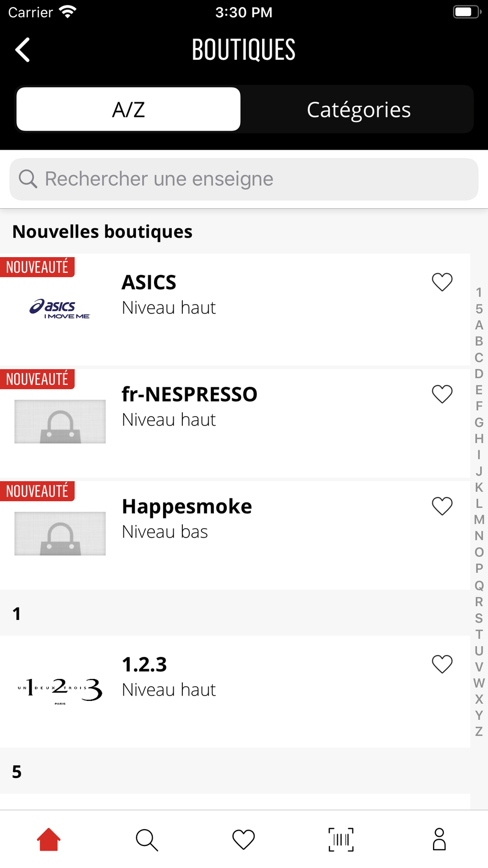
Task: Open the Happesmoke boutique entry
Action: click(x=187, y=507)
